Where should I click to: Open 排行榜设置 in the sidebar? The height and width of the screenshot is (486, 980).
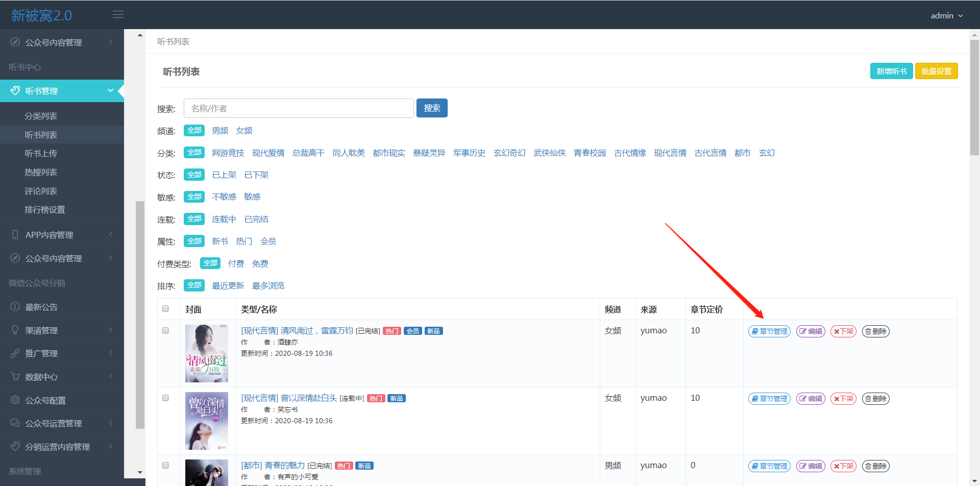click(45, 209)
